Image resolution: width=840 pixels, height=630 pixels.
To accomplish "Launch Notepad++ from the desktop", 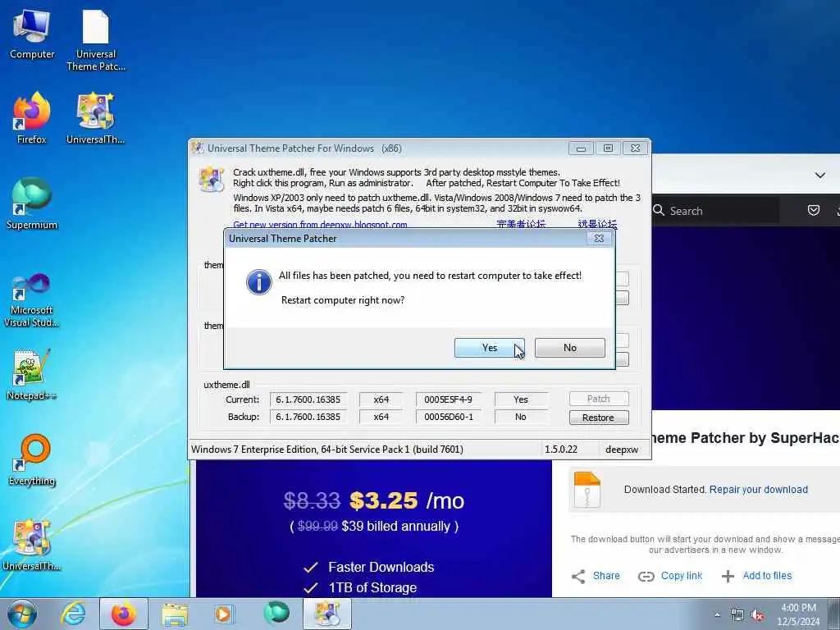I will 32,374.
